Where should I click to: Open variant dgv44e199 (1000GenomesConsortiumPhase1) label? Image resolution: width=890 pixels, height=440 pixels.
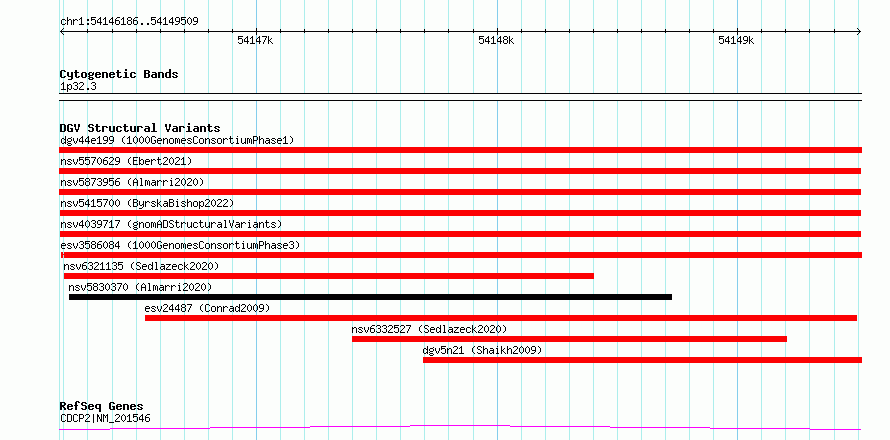[177, 140]
